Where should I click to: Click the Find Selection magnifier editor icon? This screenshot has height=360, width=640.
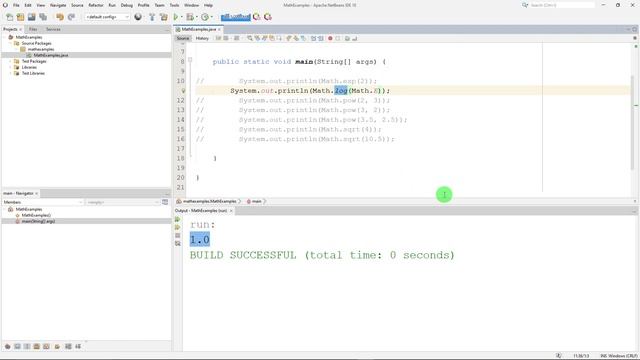[x=250, y=38]
